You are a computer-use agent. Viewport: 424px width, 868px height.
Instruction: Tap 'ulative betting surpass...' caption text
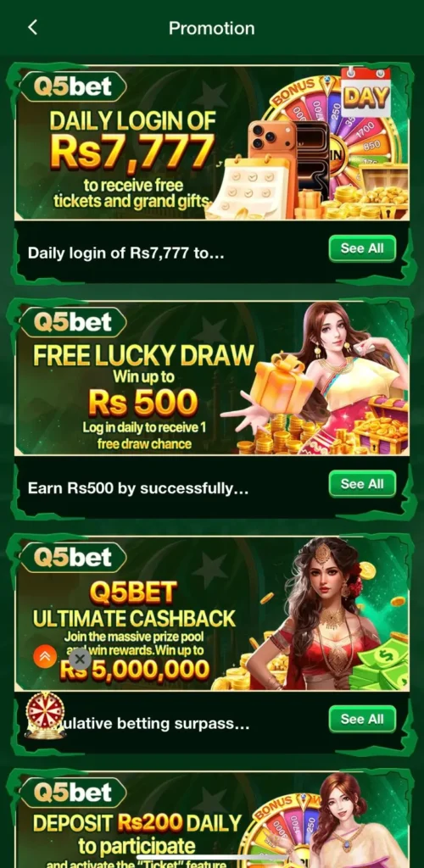pos(159,724)
